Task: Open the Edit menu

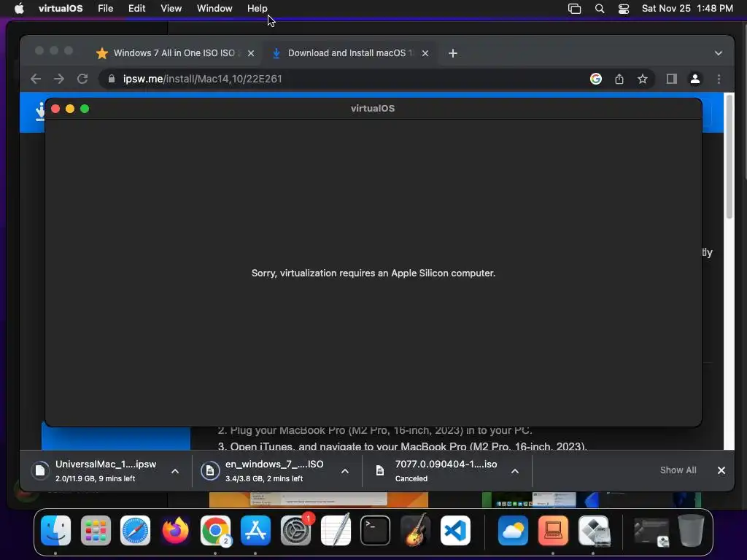Action: coord(136,8)
